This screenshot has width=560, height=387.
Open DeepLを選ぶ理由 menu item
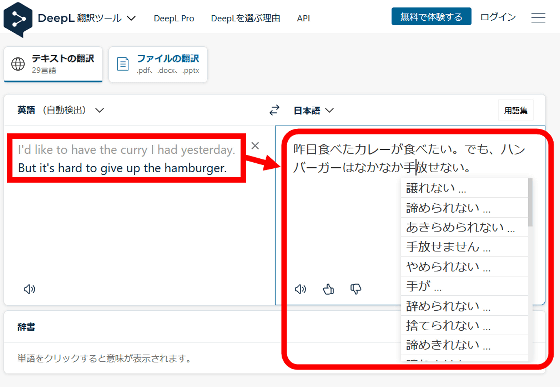tap(246, 18)
